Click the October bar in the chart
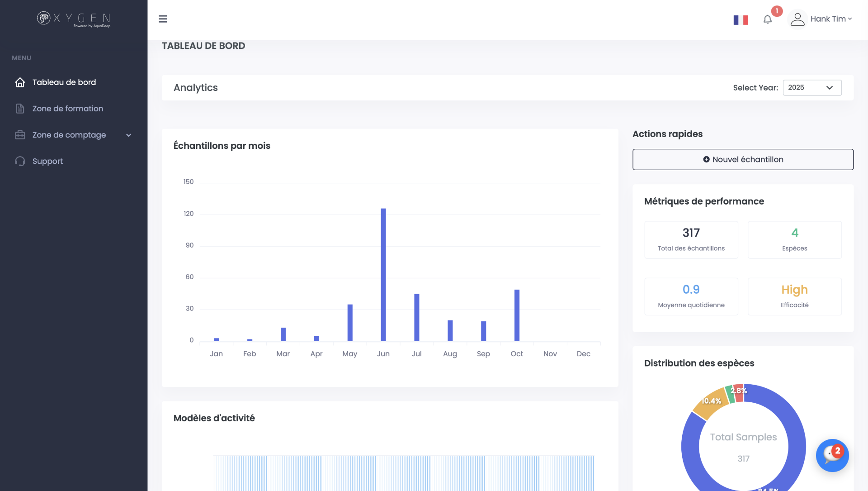 [x=517, y=315]
